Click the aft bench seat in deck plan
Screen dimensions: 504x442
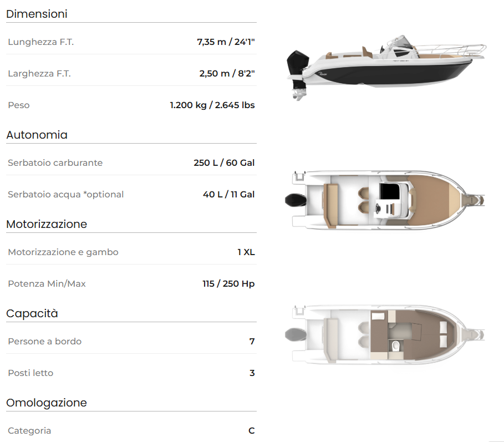[x=331, y=206]
